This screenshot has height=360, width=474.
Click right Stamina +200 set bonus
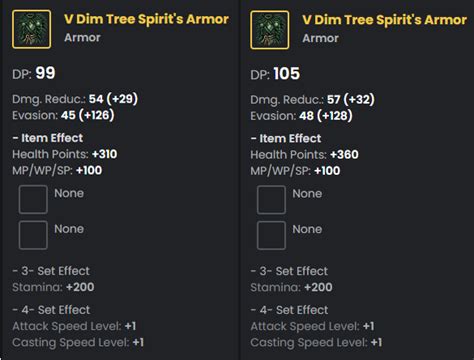291,287
